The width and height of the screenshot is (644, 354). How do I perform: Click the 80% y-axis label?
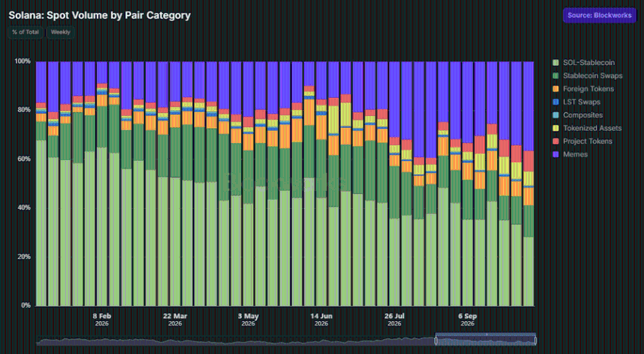pos(24,110)
